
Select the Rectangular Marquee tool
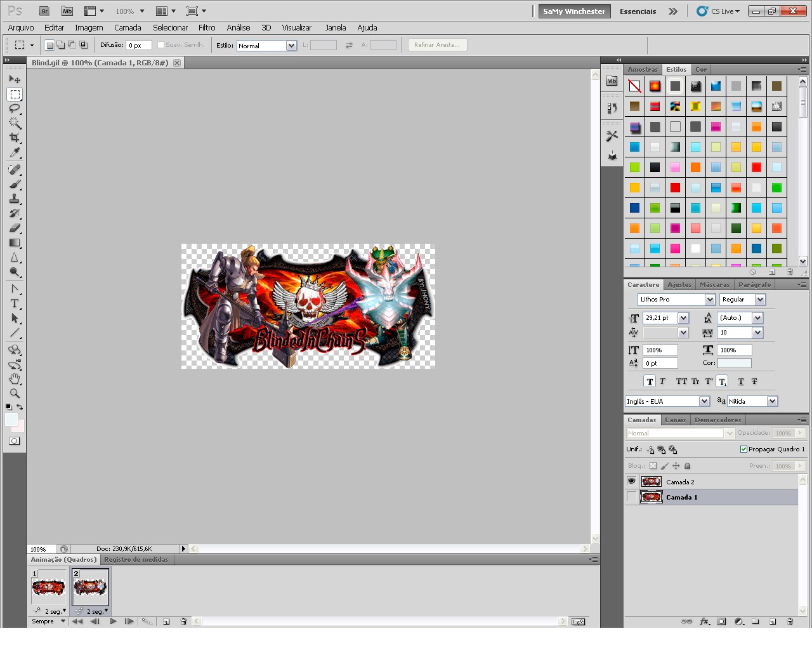[x=15, y=94]
